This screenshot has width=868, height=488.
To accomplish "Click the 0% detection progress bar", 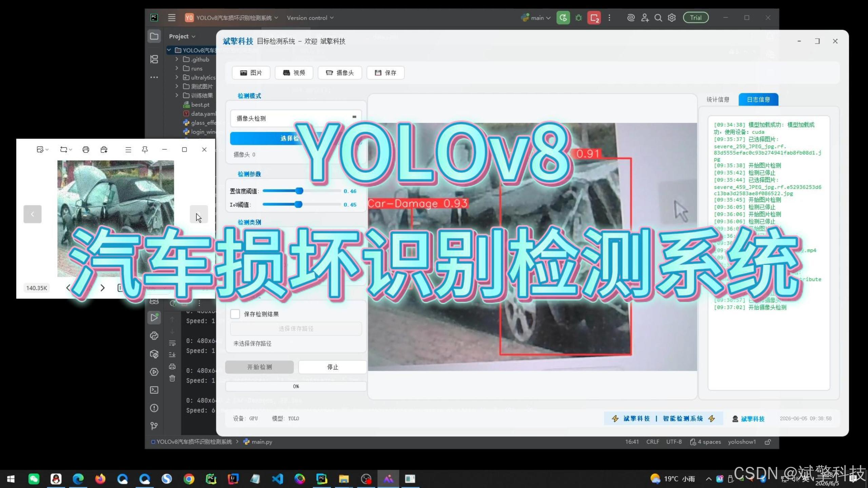I will pos(296,386).
